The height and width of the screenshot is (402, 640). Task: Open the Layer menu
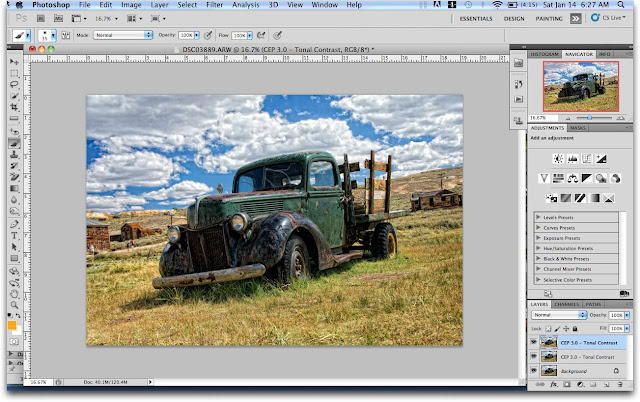click(159, 5)
